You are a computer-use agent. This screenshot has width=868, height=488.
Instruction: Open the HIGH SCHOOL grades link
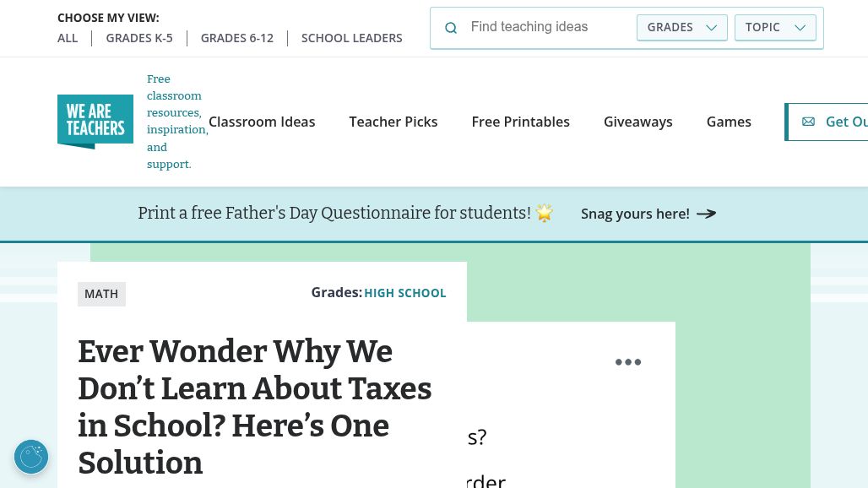click(405, 293)
